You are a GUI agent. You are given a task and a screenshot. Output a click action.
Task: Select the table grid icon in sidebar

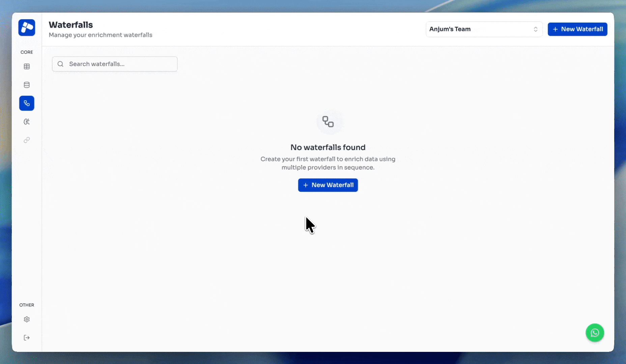click(x=27, y=66)
